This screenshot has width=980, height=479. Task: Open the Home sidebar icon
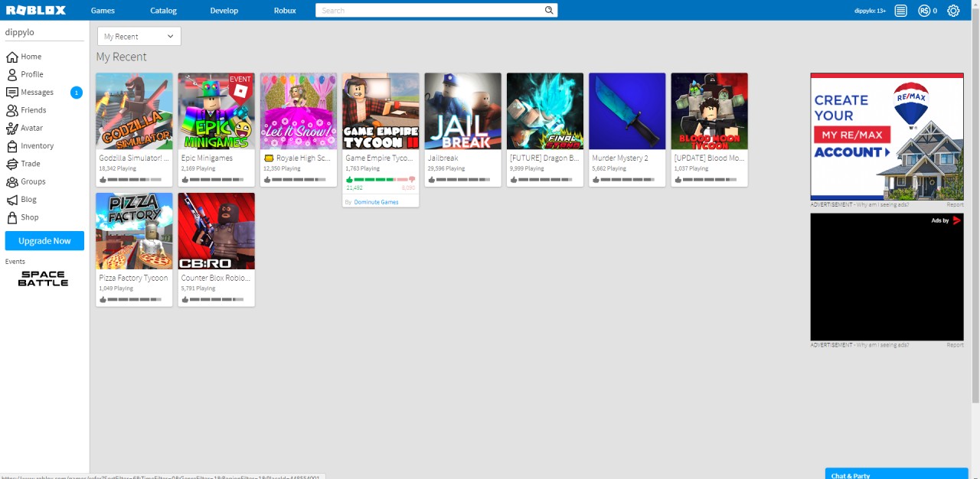point(11,57)
